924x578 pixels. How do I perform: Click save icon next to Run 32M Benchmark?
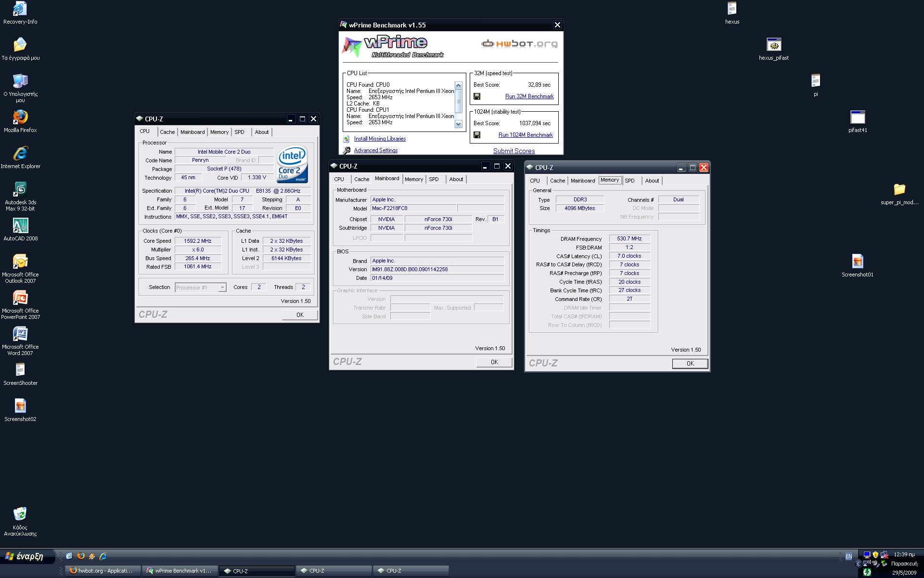(477, 96)
